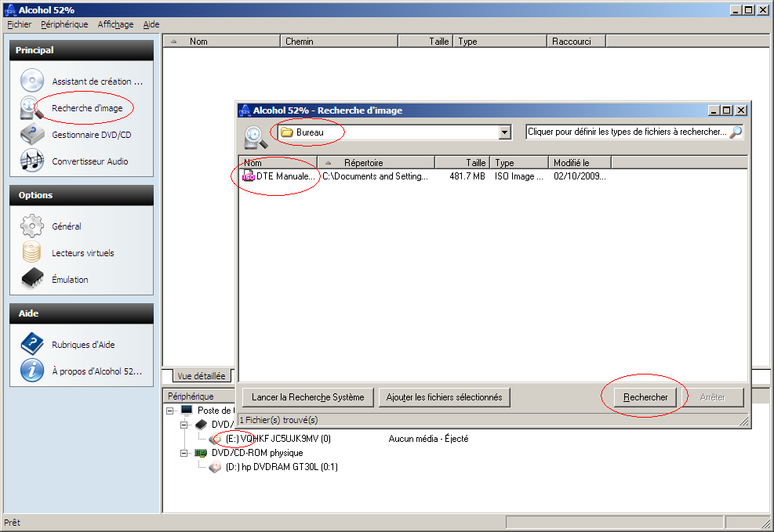Screen dimensions: 774x532
Task: Open Gestionnaire DVD/CD
Action: pyautogui.click(x=91, y=135)
